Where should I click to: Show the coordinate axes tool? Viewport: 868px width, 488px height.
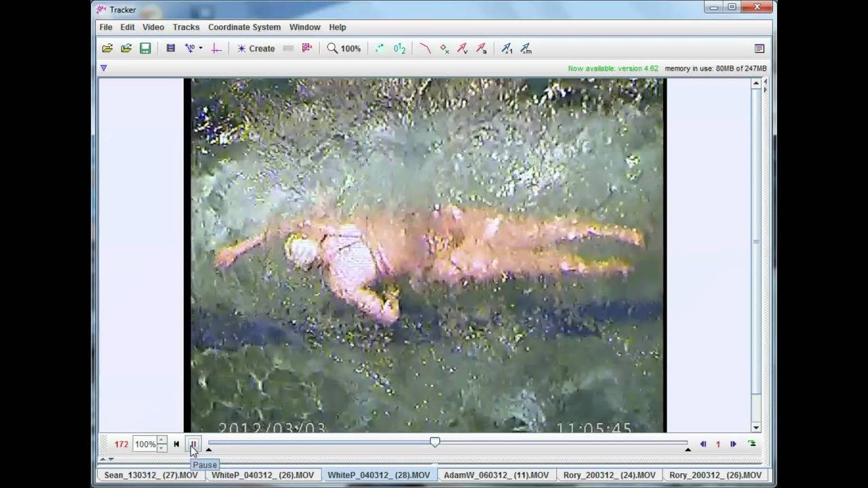pos(216,48)
